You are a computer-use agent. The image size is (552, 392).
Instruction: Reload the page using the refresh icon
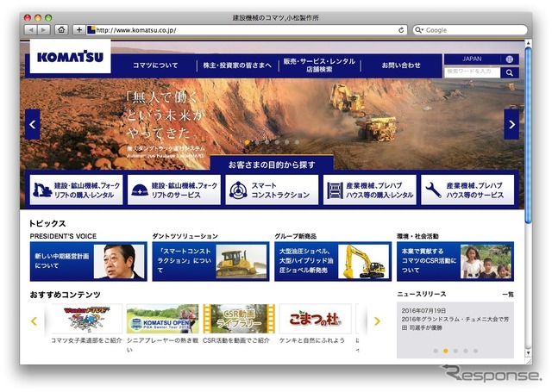click(401, 30)
